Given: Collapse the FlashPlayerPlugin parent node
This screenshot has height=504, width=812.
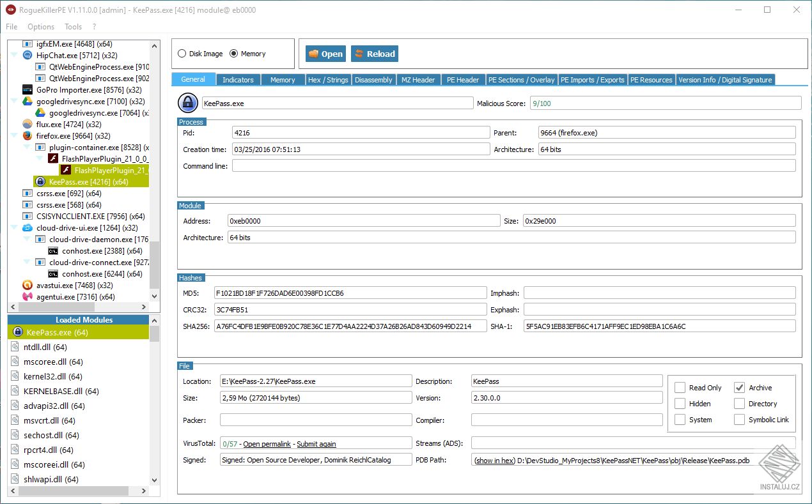Looking at the screenshot, I should click(x=40, y=159).
